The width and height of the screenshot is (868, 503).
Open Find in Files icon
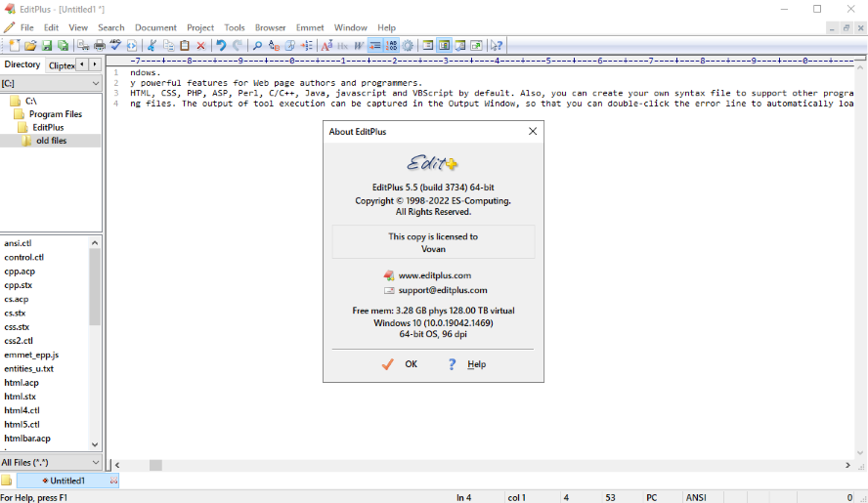(x=289, y=45)
